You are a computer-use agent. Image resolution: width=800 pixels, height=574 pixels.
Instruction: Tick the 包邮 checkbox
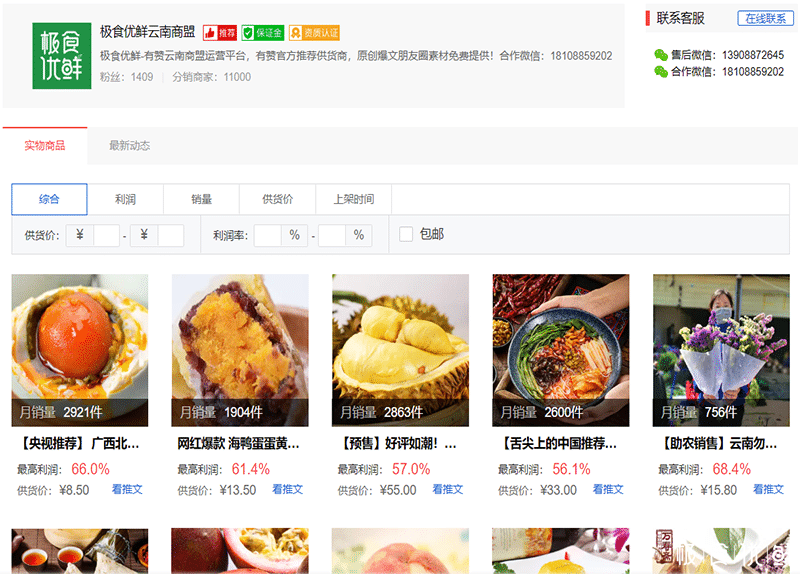tap(406, 234)
